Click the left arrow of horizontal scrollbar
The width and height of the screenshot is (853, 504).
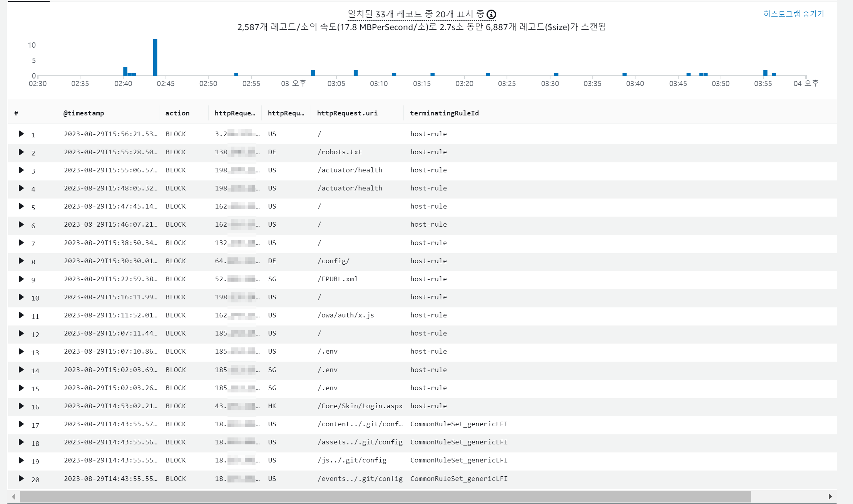(13, 497)
